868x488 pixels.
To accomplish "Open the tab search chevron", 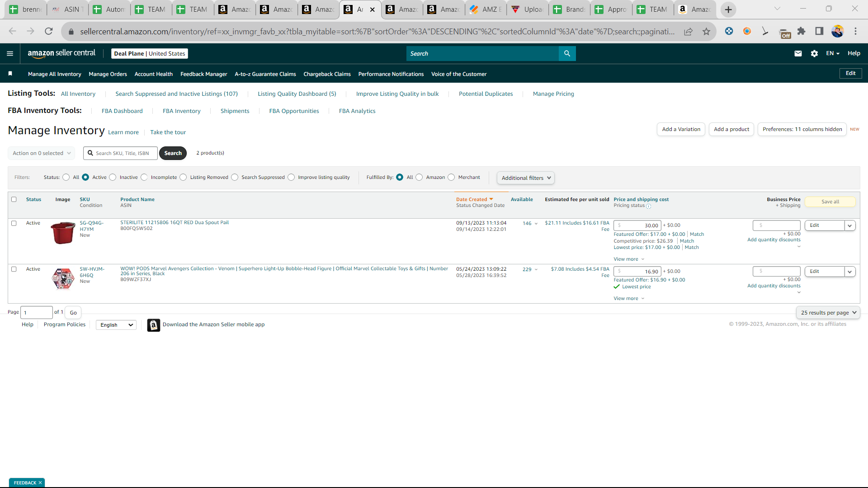I will [777, 9].
